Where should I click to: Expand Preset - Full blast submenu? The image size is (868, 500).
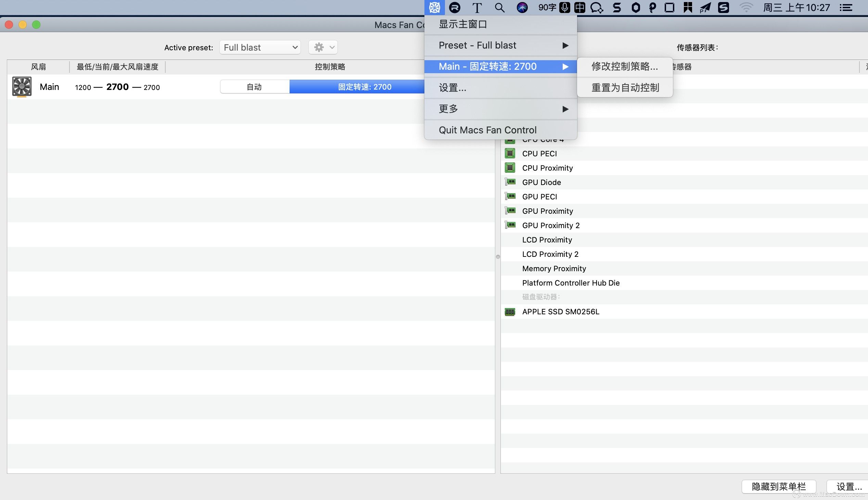tap(501, 45)
